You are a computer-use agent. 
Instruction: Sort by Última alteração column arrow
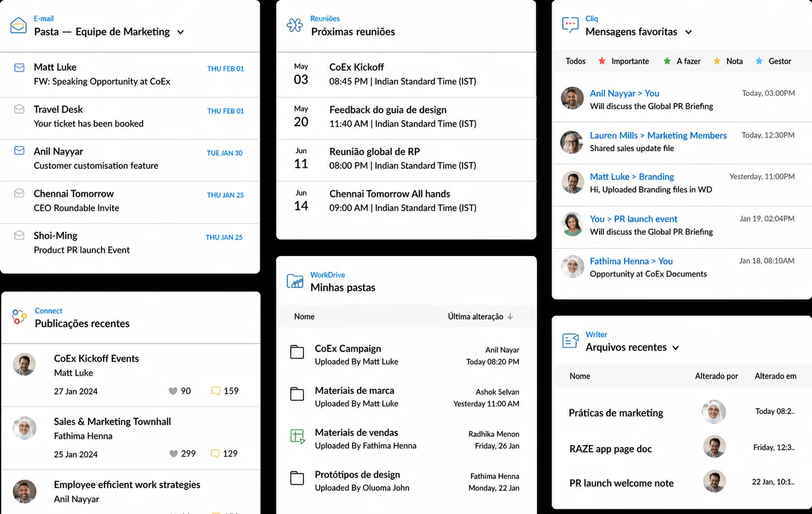pyautogui.click(x=510, y=316)
